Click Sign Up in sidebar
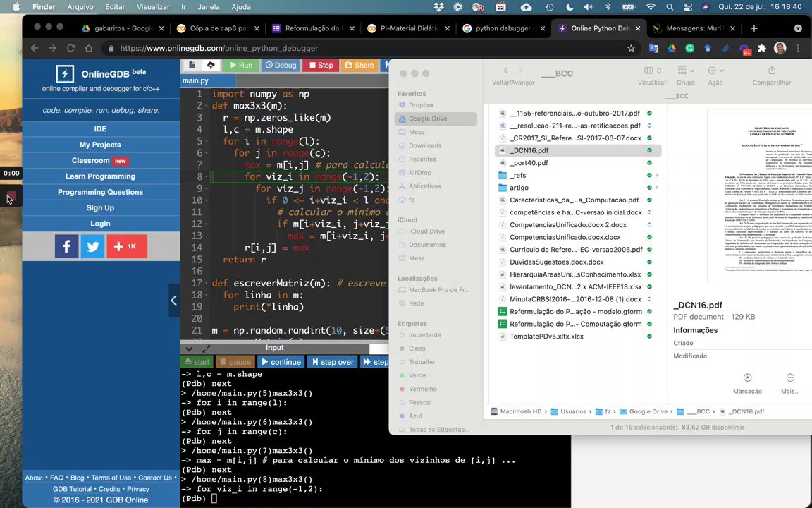 tap(101, 208)
